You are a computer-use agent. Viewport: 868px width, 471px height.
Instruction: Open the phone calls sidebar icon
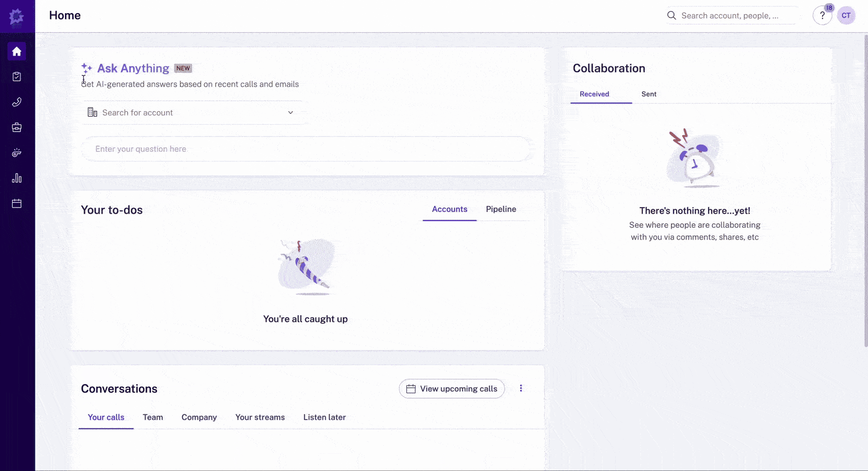coord(17,102)
